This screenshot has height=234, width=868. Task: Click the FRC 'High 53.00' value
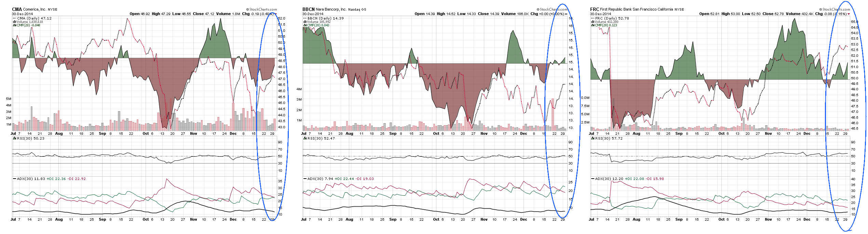coord(731,14)
